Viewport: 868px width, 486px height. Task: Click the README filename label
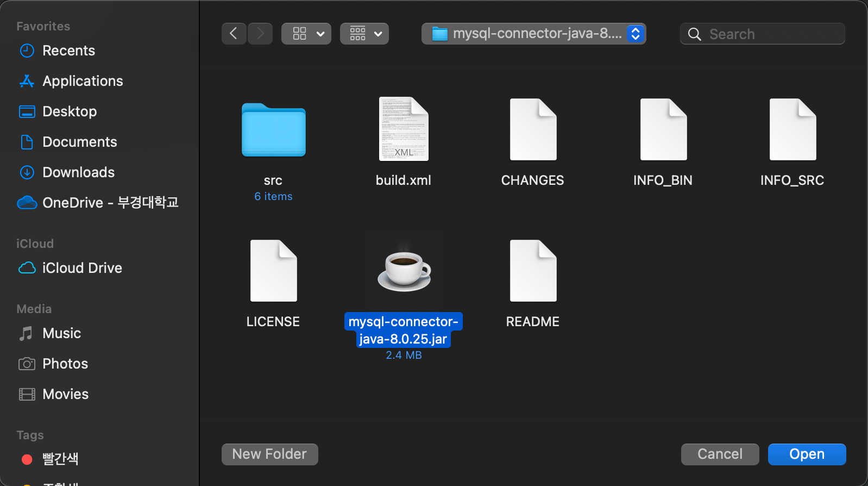[x=533, y=322]
